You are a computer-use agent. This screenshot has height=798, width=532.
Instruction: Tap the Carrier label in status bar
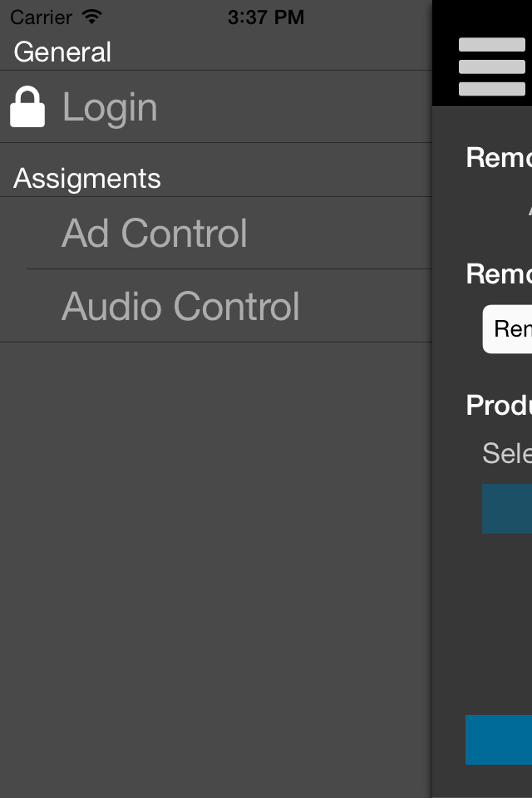(42, 17)
